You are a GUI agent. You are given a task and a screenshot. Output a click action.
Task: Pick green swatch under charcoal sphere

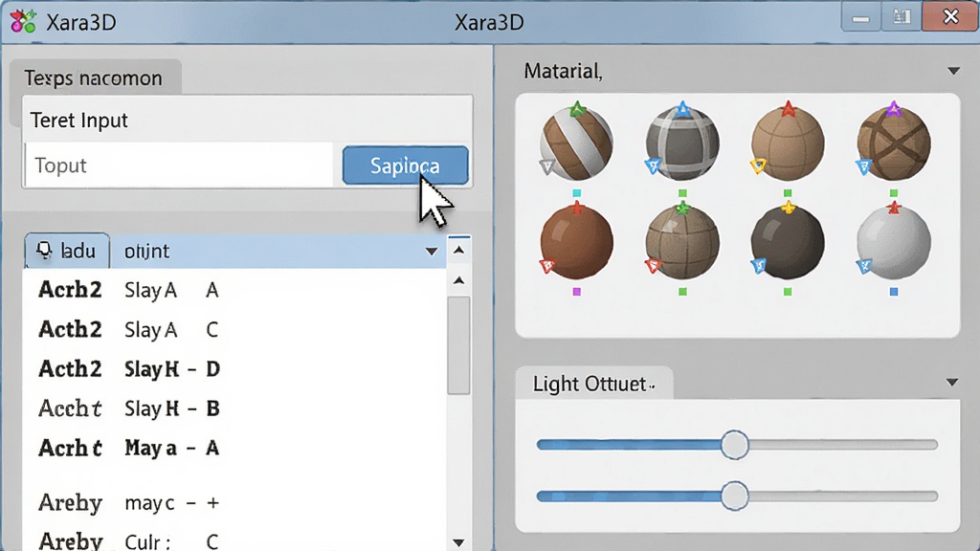(x=788, y=292)
